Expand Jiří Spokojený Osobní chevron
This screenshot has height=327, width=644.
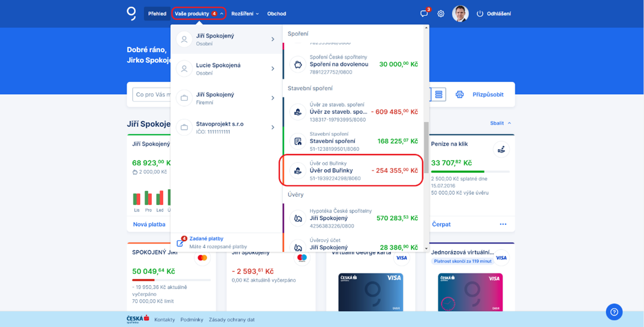tap(273, 39)
